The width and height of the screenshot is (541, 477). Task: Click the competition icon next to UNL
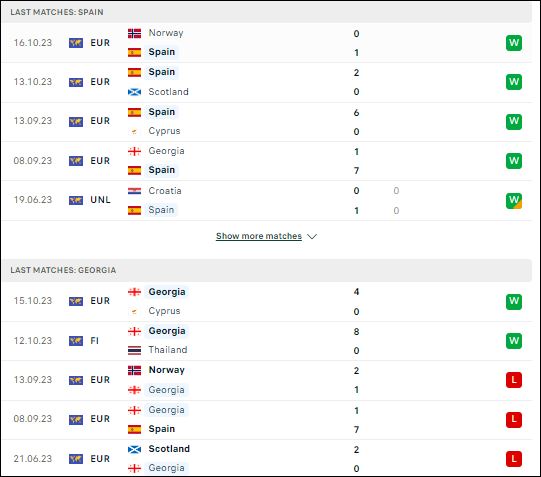tap(76, 200)
